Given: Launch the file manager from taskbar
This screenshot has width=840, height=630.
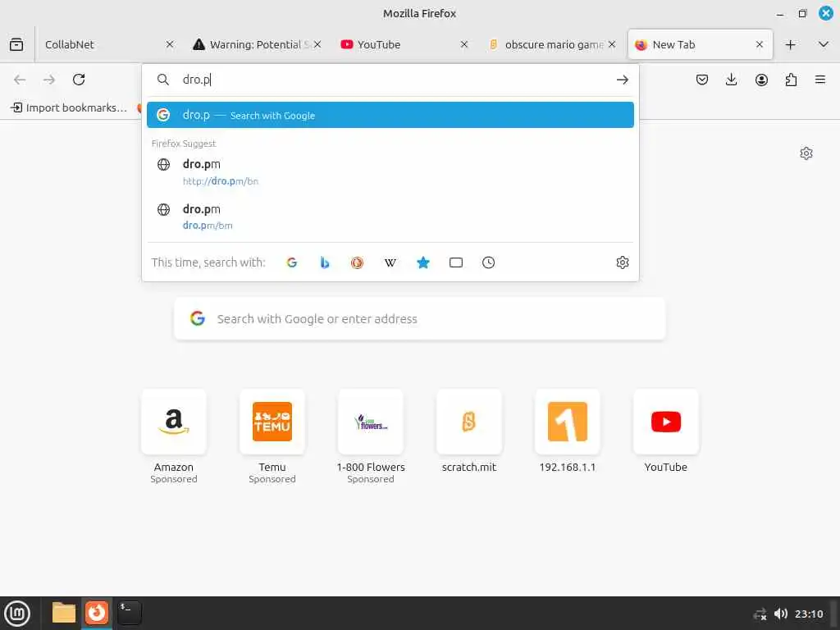Looking at the screenshot, I should click(x=64, y=613).
